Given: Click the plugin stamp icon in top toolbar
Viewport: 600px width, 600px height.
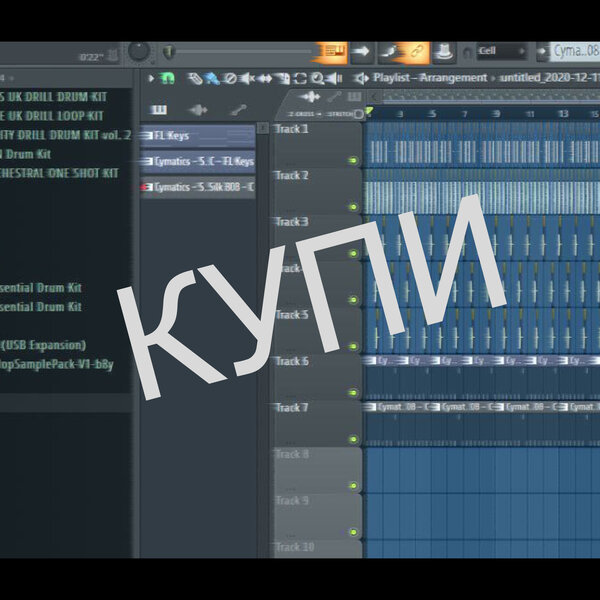Looking at the screenshot, I should point(445,51).
